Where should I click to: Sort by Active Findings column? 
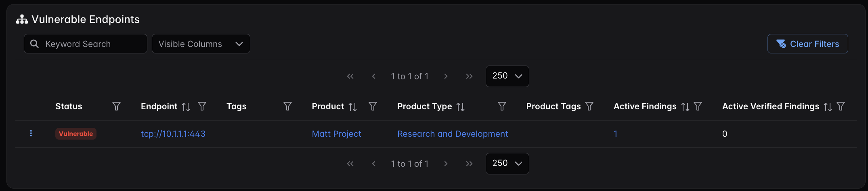[685, 107]
